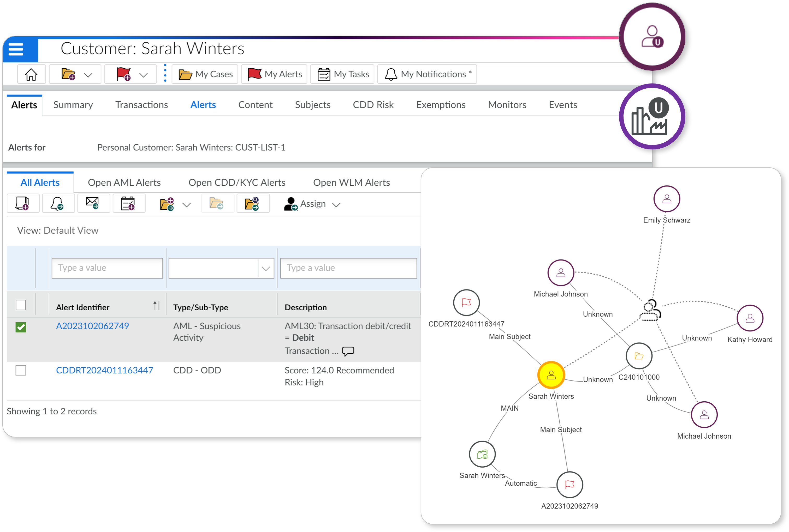Uncheck alert A2023102062749 checkbox
789x532 pixels.
21,327
